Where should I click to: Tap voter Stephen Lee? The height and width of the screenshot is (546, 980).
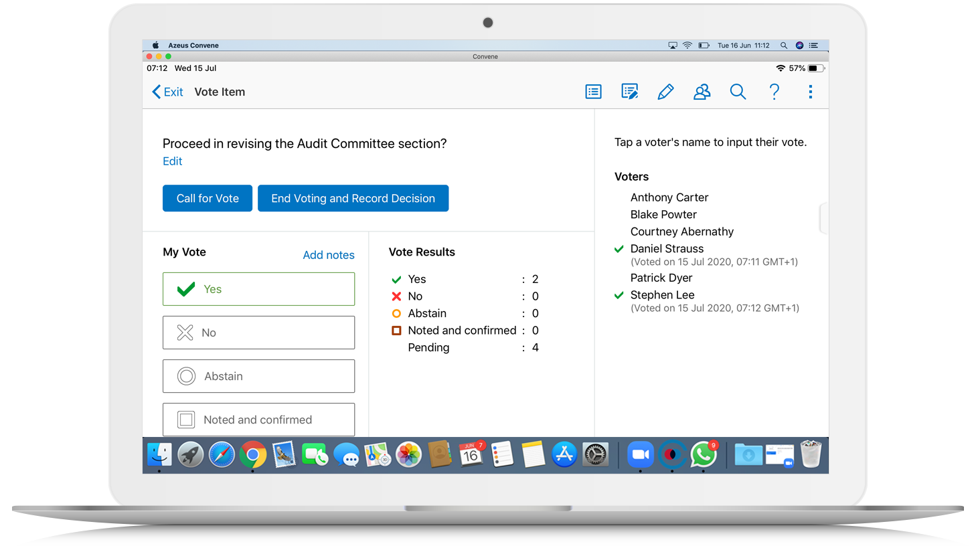click(662, 295)
